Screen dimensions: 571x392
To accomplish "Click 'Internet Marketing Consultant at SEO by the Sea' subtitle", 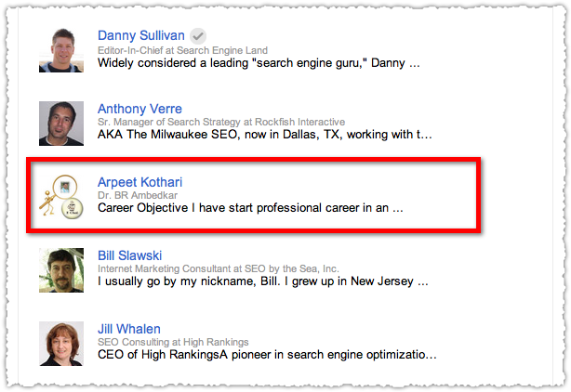I will (219, 268).
